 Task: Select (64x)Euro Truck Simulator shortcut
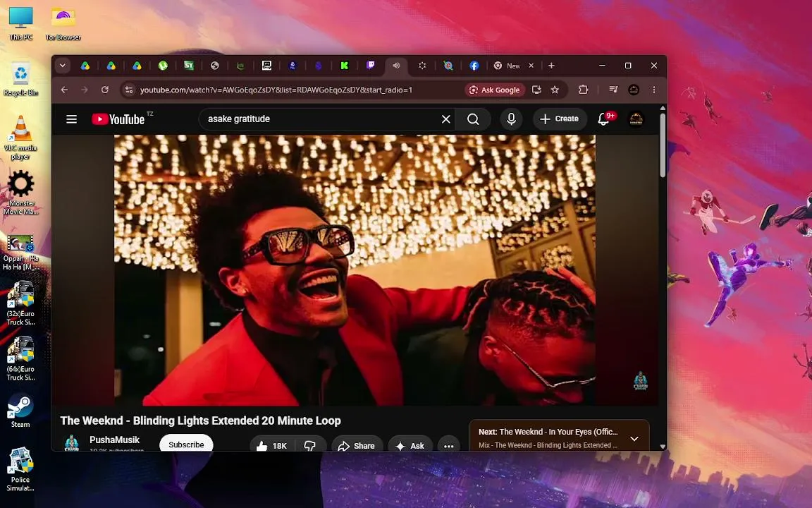coord(20,358)
